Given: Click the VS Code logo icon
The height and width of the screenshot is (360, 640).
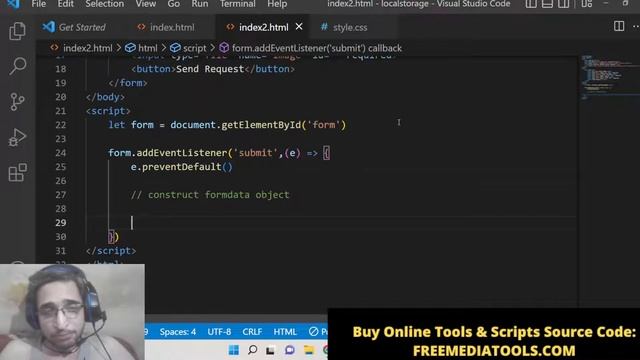Looking at the screenshot, I should pyautogui.click(x=13, y=4).
